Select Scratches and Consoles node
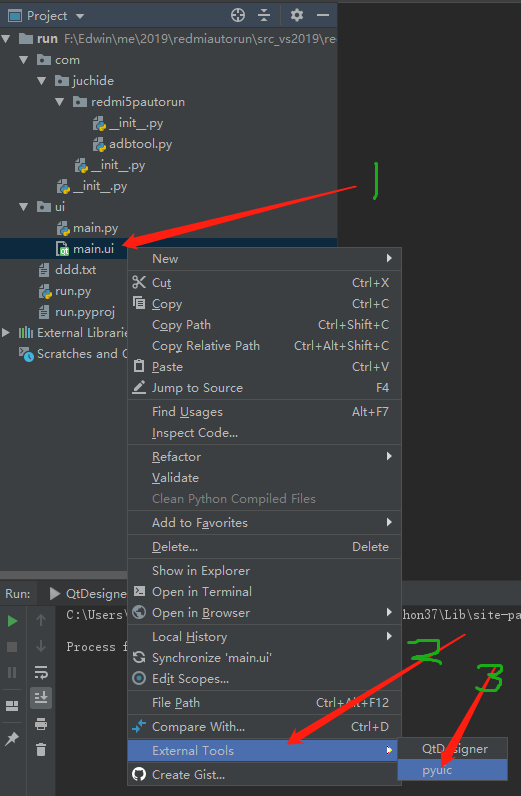Image resolution: width=521 pixels, height=796 pixels. pos(73,353)
